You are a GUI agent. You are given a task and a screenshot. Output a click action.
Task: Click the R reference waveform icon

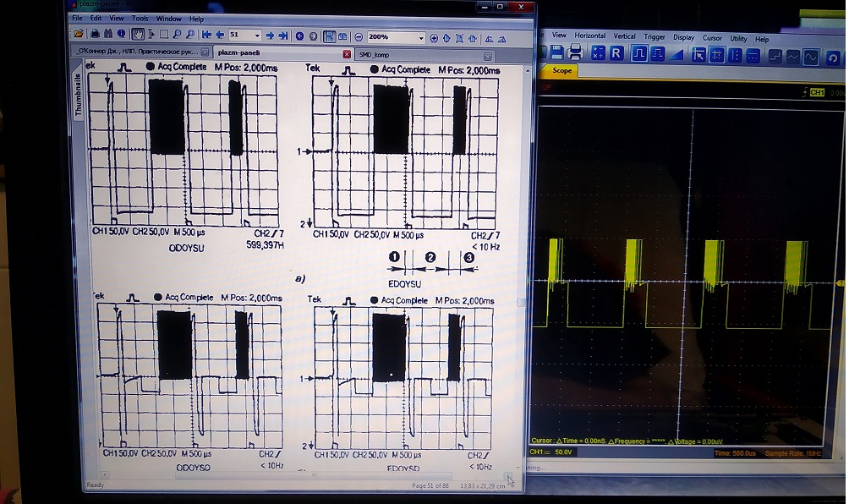pos(616,53)
